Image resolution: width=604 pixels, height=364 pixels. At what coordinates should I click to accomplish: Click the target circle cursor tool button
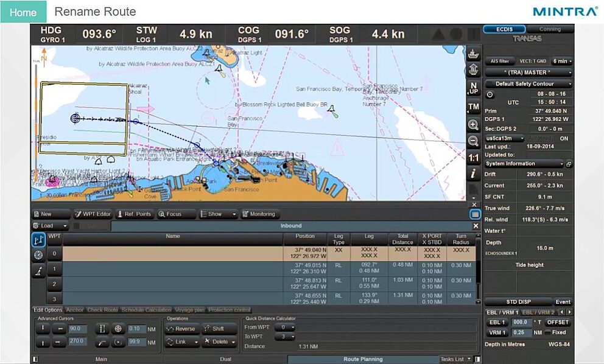(118, 329)
